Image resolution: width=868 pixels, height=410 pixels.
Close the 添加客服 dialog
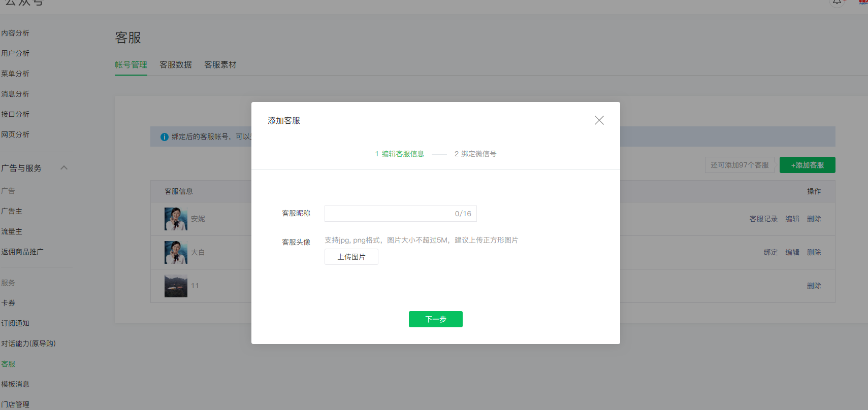[x=599, y=120]
